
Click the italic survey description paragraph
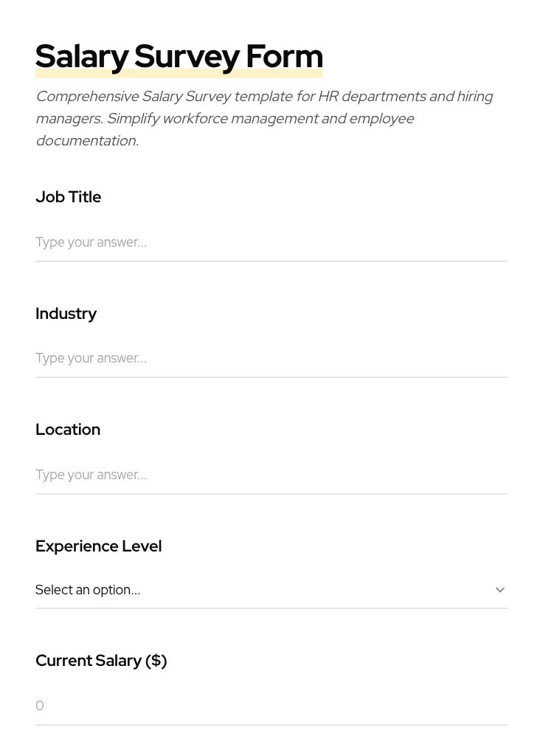pos(264,118)
